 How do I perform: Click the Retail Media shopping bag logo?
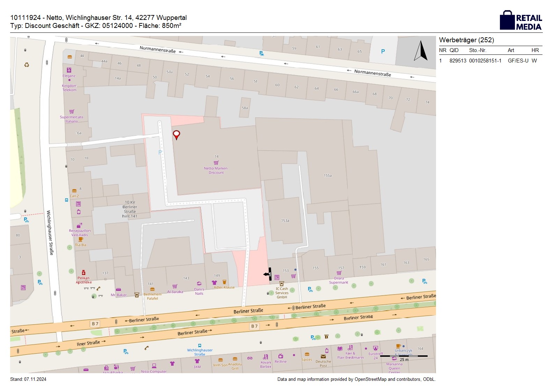(x=507, y=20)
